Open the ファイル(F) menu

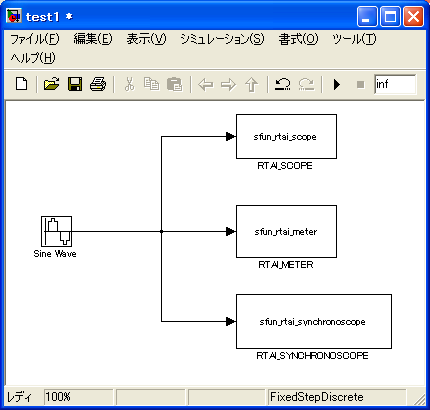[35, 39]
